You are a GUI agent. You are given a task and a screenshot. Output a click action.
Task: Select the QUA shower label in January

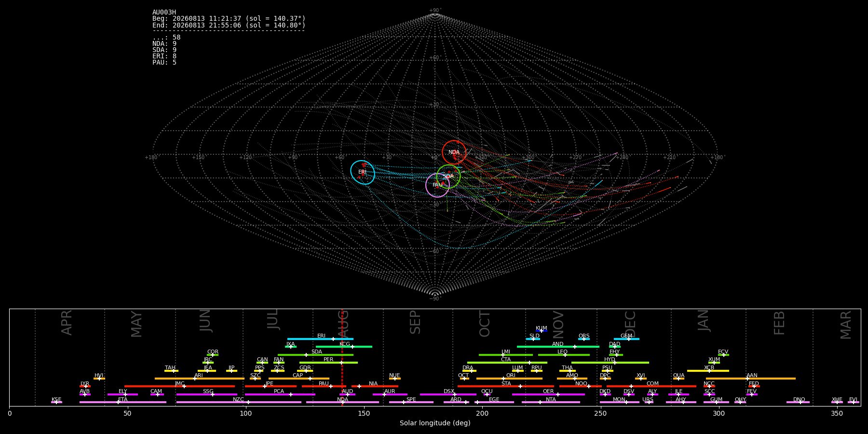678,376
